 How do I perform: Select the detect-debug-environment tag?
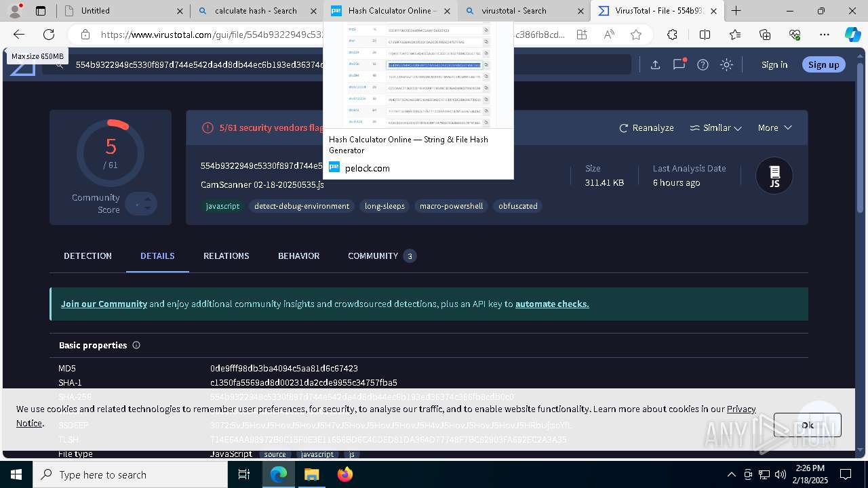(302, 206)
